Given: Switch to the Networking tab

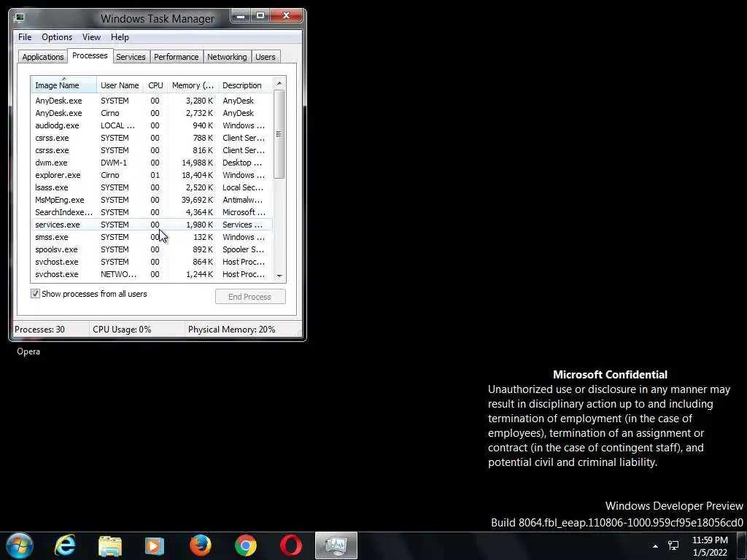Looking at the screenshot, I should [x=227, y=57].
